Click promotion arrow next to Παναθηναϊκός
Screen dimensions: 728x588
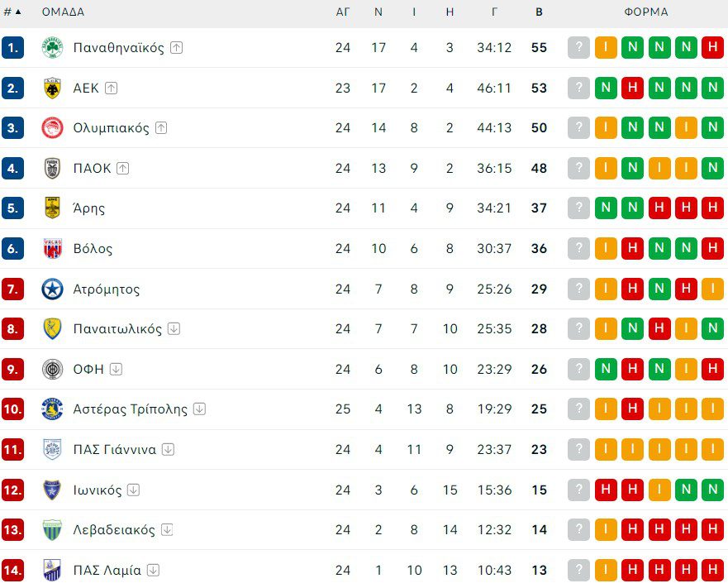(x=176, y=48)
